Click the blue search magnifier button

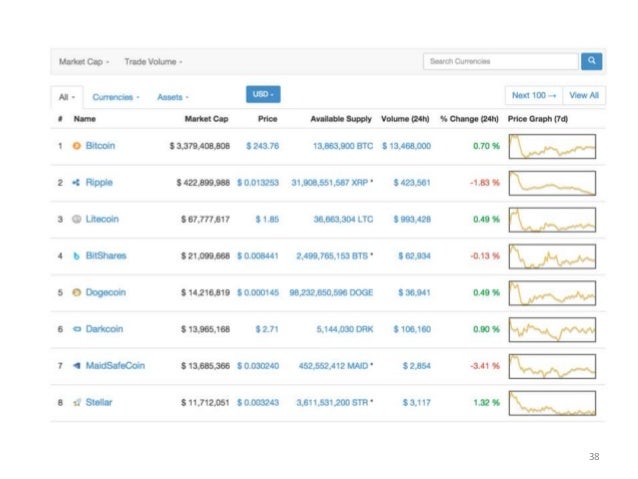[591, 61]
